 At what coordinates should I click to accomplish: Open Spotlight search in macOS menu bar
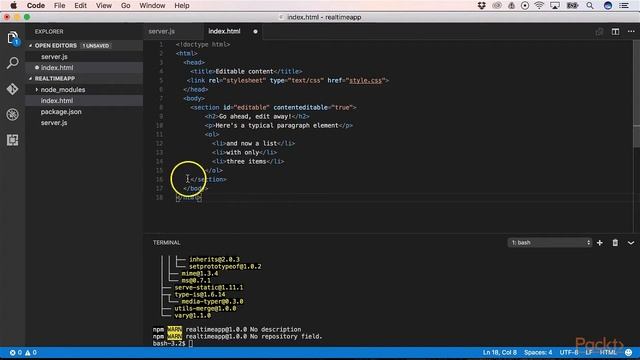590,5
